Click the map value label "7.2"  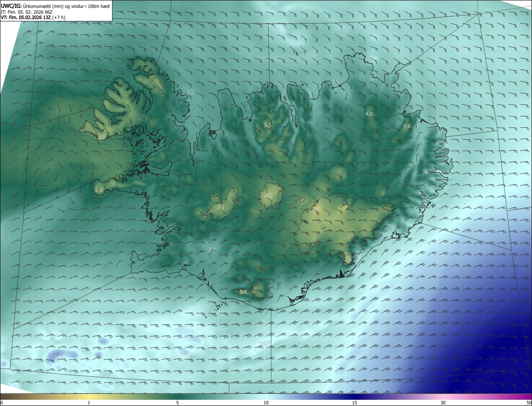[x=190, y=92]
